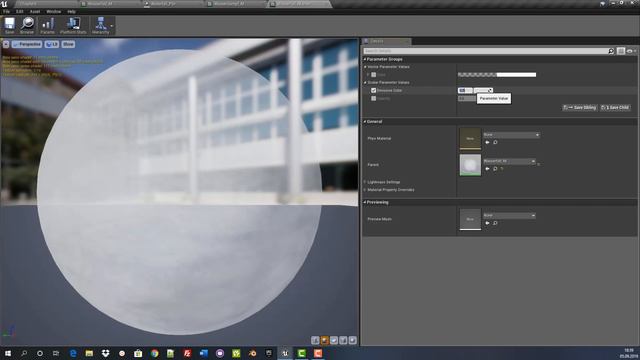
Task: Click the Preview Mesh thumbnail
Action: pyautogui.click(x=470, y=220)
